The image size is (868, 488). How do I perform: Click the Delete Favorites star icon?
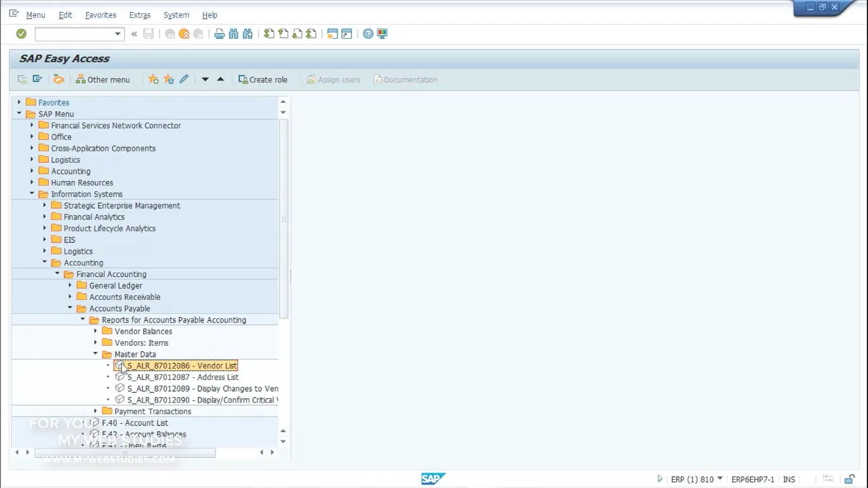coord(169,79)
